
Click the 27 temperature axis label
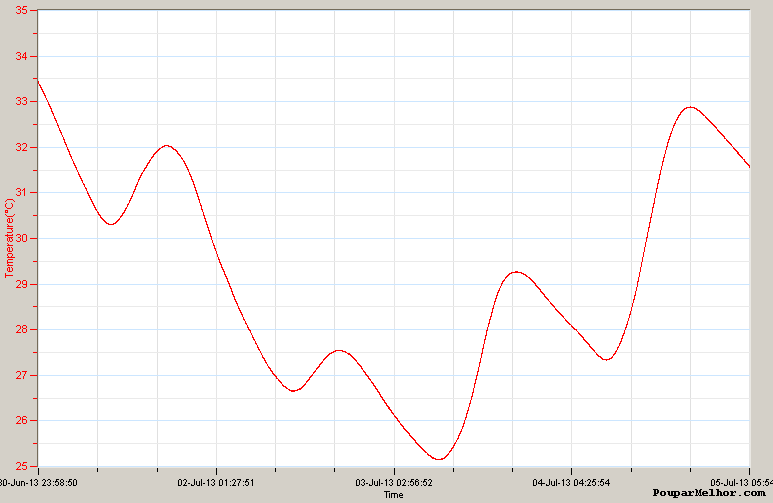[22, 375]
